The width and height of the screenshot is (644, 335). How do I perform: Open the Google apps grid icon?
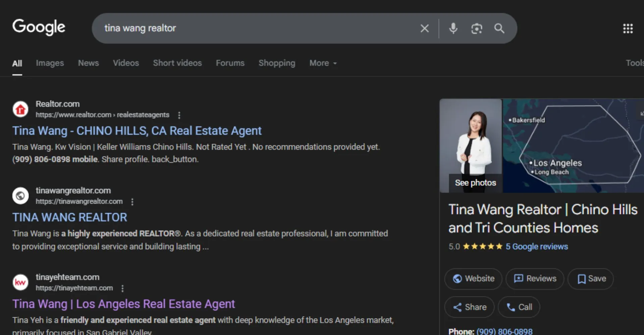pos(628,28)
